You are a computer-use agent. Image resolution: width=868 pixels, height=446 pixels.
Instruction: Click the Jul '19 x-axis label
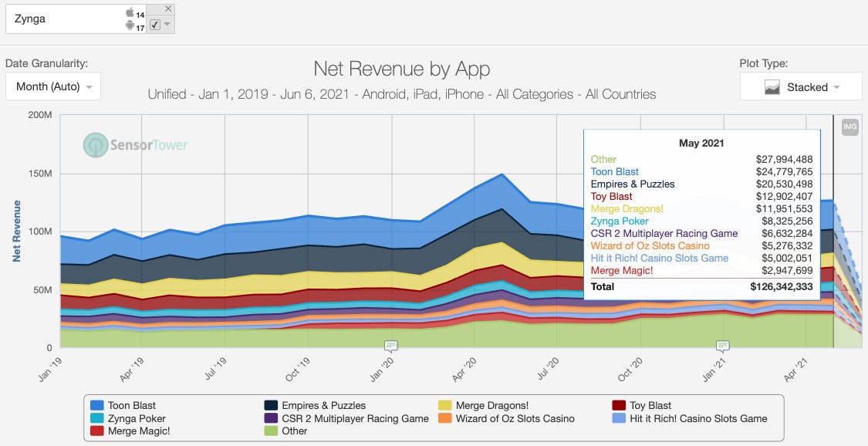pos(217,369)
